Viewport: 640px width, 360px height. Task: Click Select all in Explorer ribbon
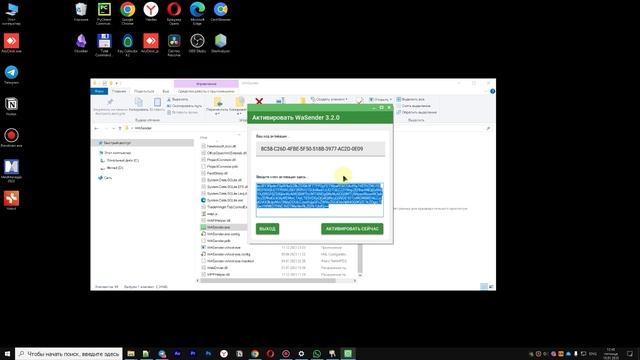411,99
